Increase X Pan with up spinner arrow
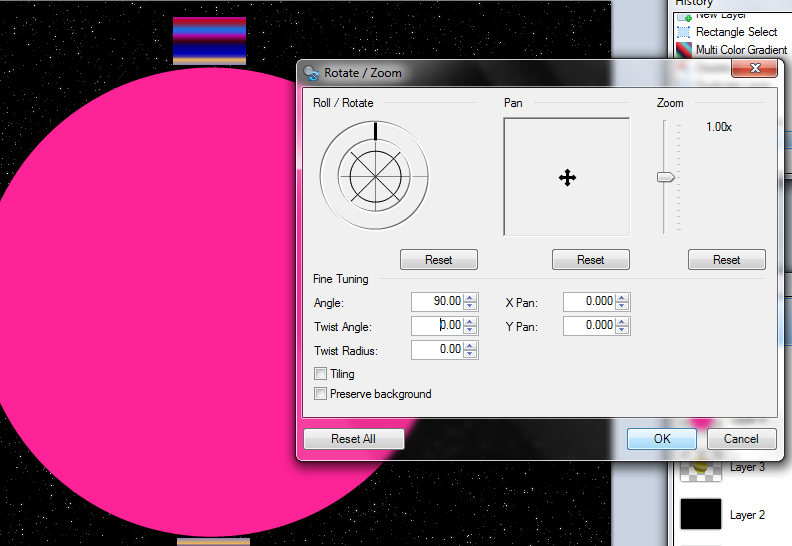Image resolution: width=792 pixels, height=546 pixels. point(623,297)
